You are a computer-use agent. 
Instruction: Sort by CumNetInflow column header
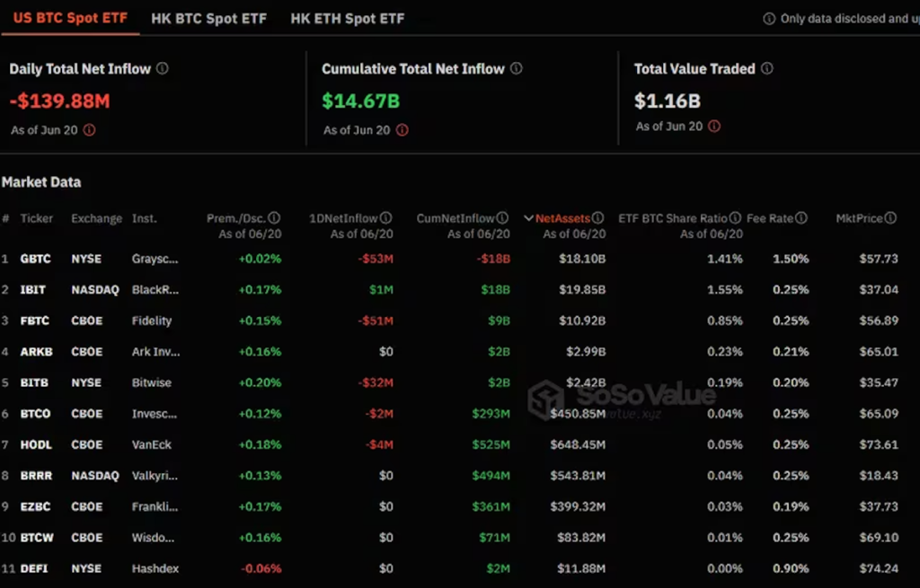456,219
